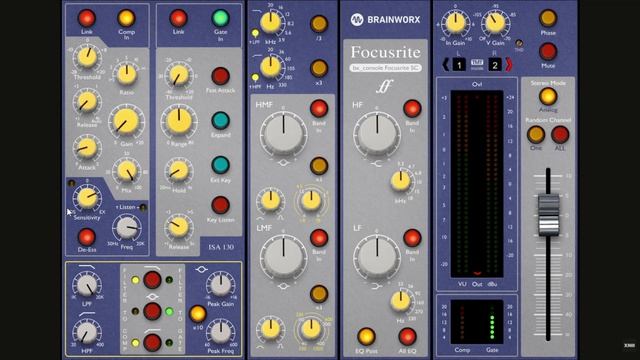Viewport: 640px width, 360px height.
Task: Toggle the Ext Key button
Action: (220, 165)
